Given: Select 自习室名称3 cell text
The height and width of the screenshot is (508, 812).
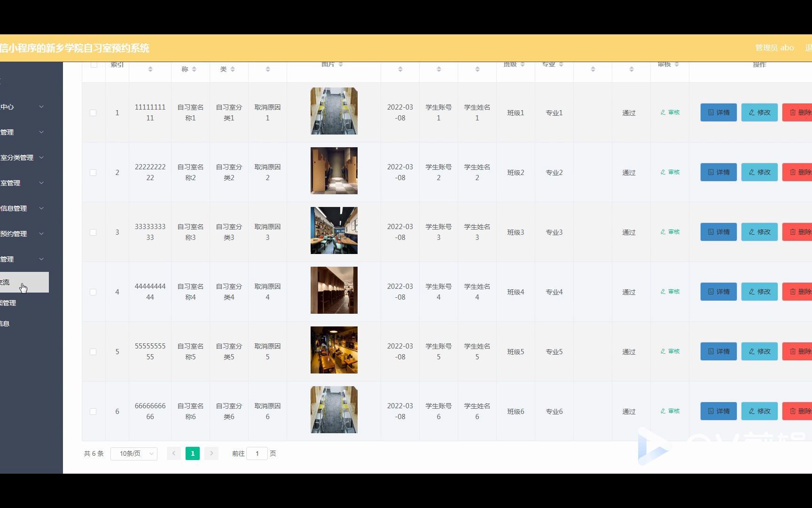Looking at the screenshot, I should point(190,232).
